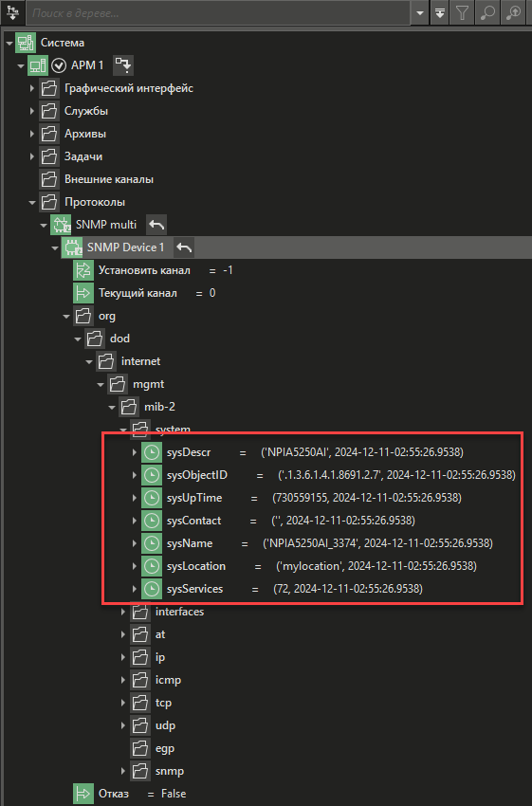Select the Архивы folder icon
532x806 pixels.
[x=48, y=134]
